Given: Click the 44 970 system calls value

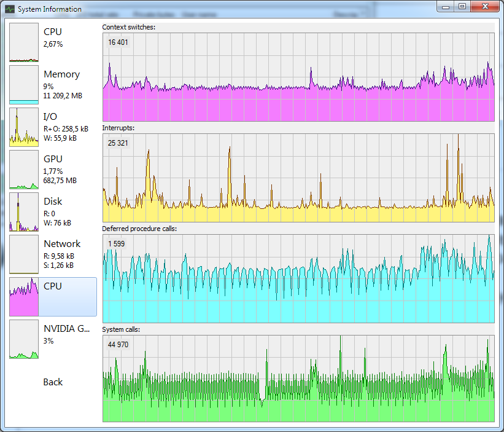Looking at the screenshot, I should 118,345.
